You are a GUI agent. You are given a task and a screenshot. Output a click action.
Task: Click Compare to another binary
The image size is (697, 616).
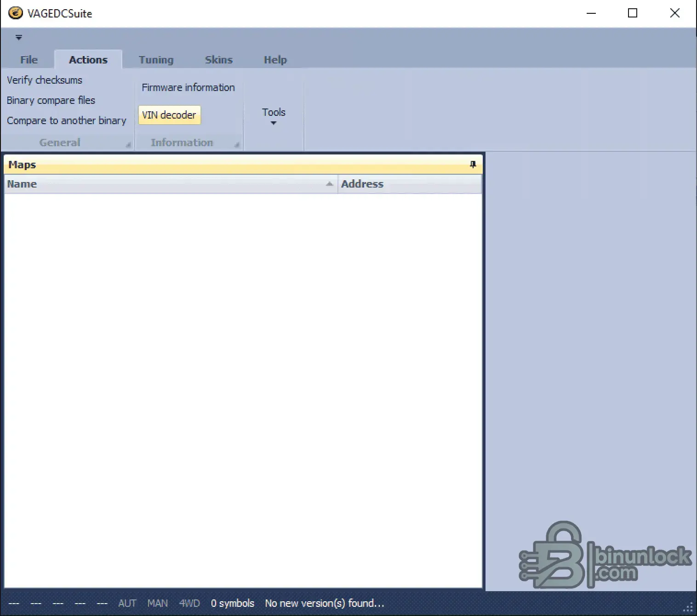(67, 120)
